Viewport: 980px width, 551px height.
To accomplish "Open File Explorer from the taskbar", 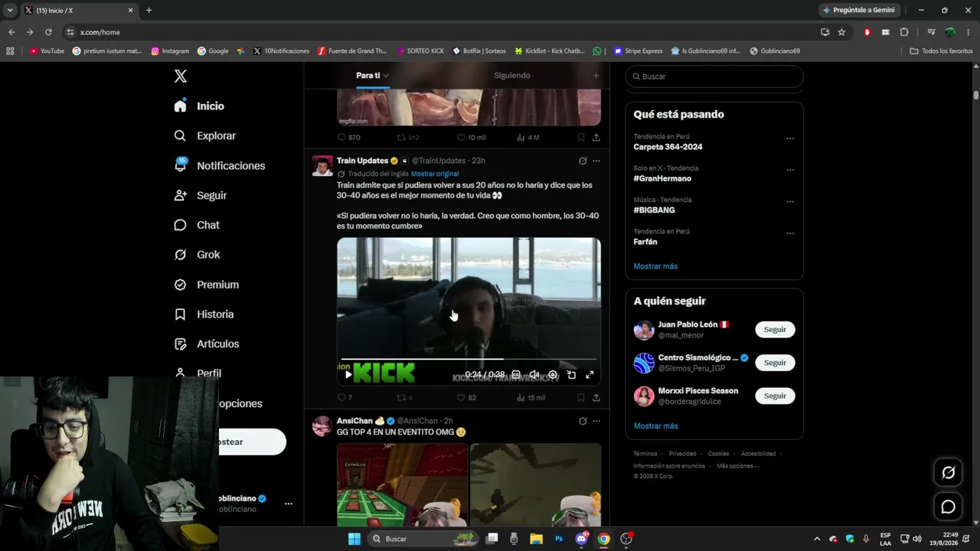I will coord(537,539).
